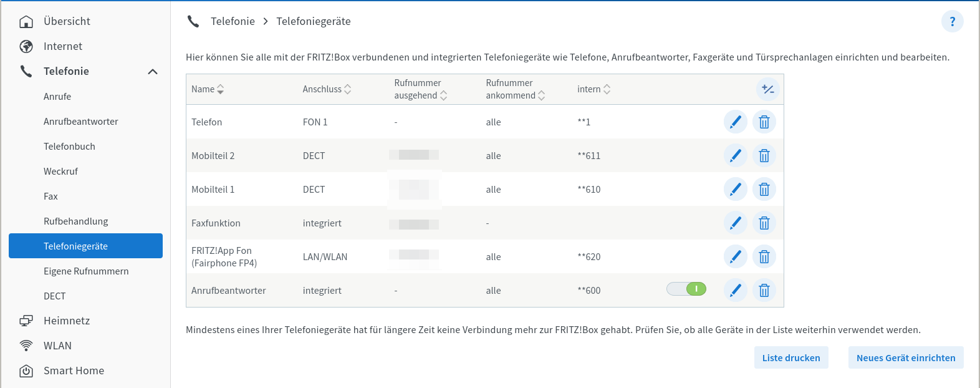
Task: Delete the Faxfunktion entry
Action: pyautogui.click(x=764, y=223)
